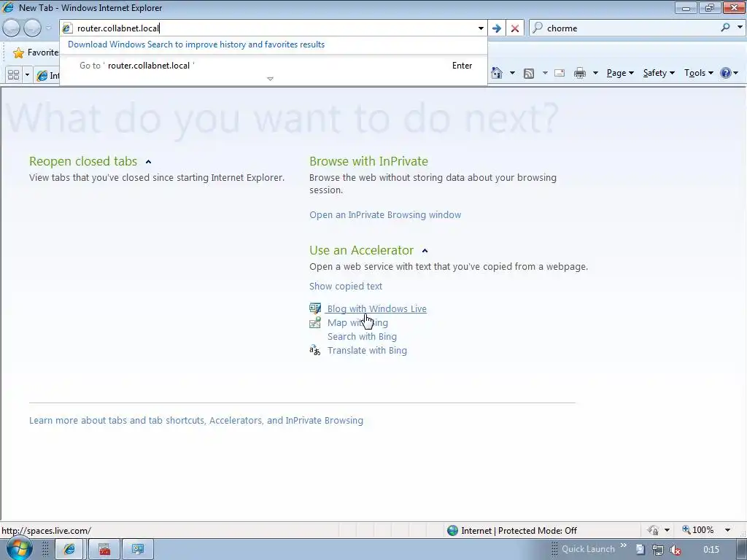Click the Back navigation button
This screenshot has width=747, height=560.
pos(12,28)
